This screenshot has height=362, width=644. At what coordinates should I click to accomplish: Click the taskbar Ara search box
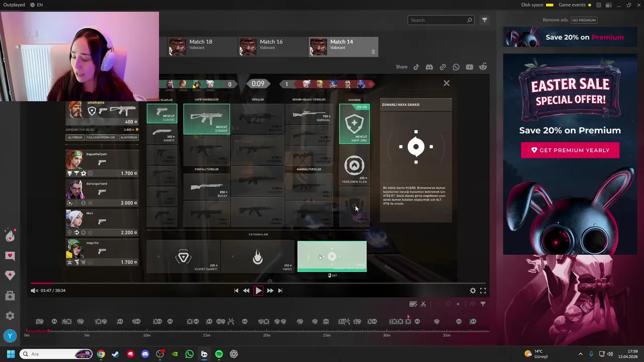[56, 354]
